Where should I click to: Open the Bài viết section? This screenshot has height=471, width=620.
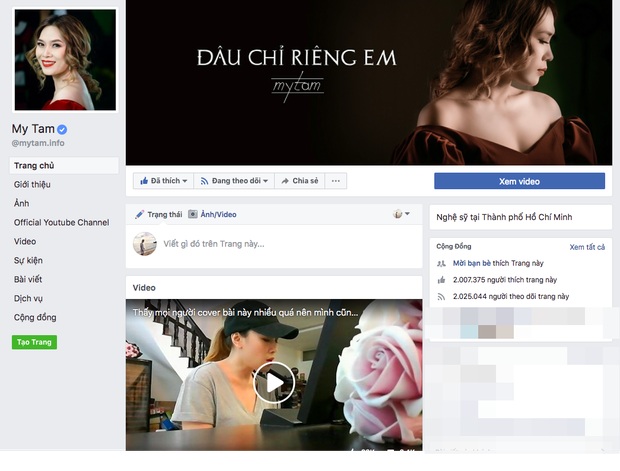tap(28, 279)
